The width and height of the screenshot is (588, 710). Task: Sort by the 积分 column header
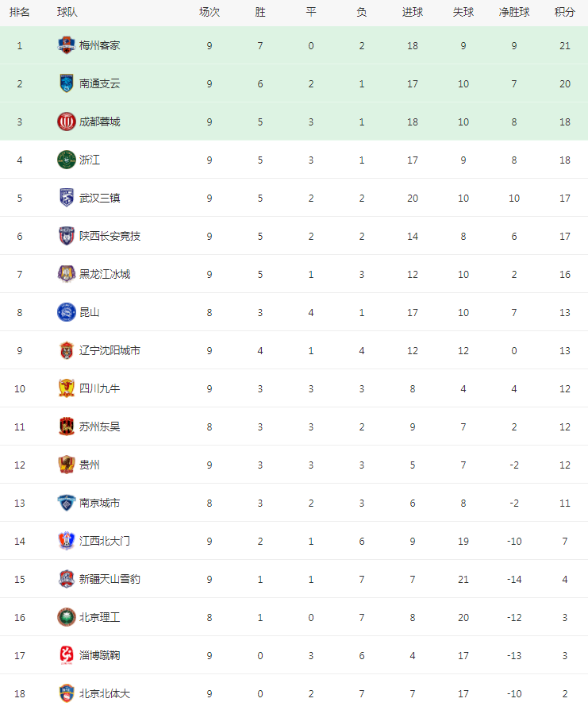(565, 12)
